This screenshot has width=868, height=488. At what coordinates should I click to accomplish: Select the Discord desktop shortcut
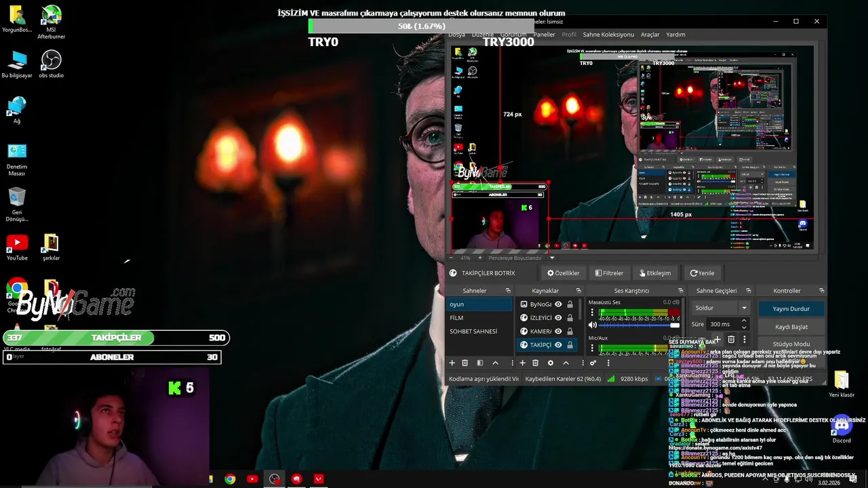(x=842, y=428)
